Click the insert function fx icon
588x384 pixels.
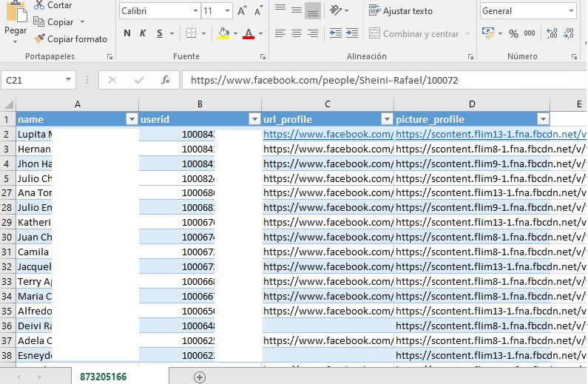[x=166, y=80]
